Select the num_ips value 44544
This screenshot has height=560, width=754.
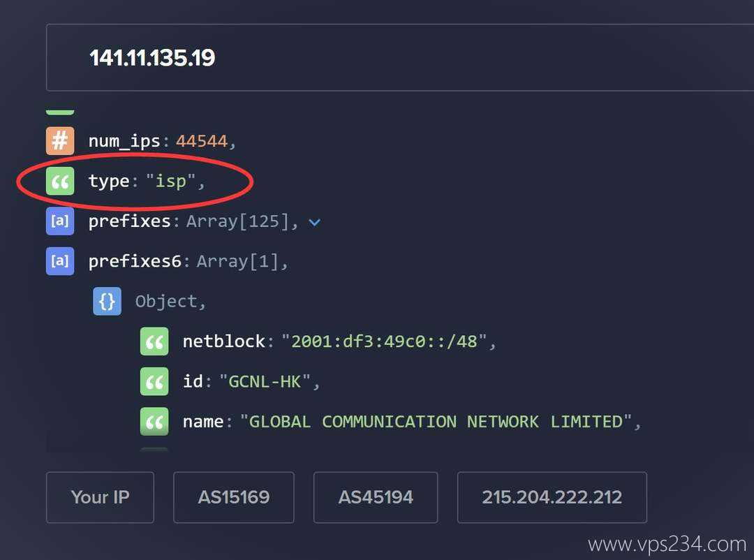coord(202,141)
